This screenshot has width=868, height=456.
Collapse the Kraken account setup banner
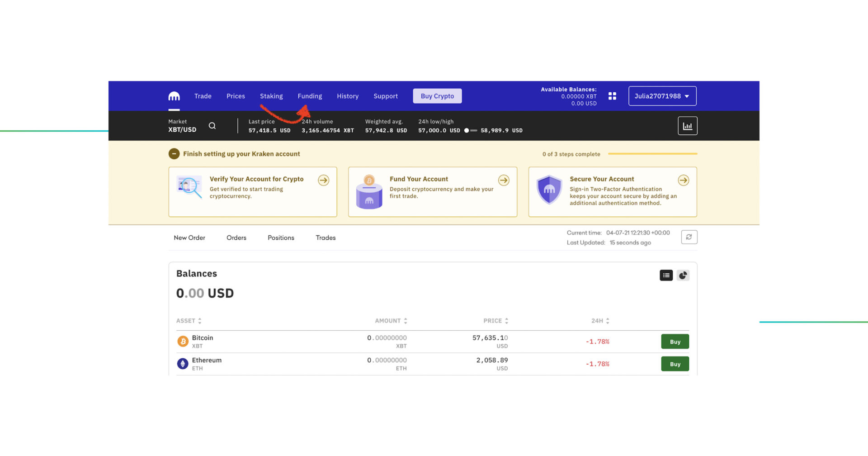(174, 154)
